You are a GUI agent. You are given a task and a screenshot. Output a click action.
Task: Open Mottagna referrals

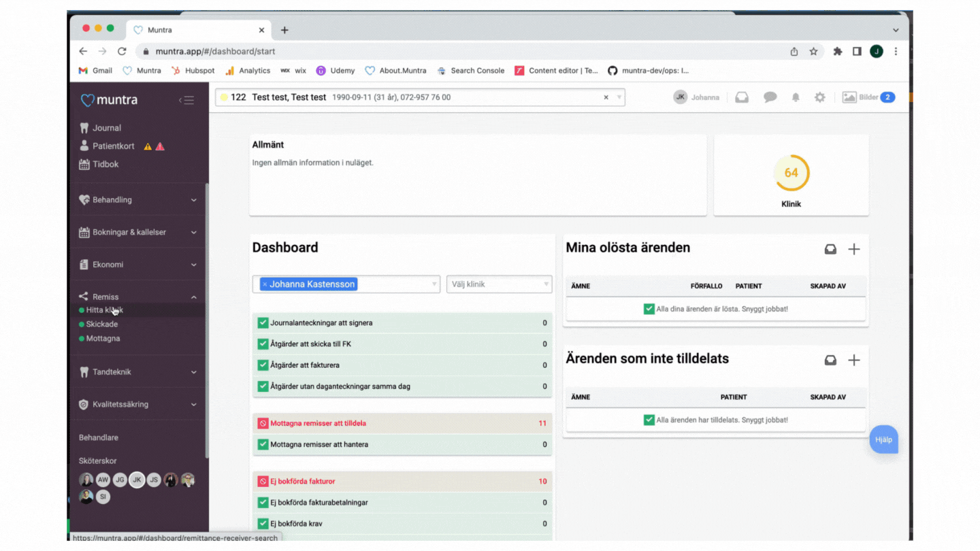pyautogui.click(x=103, y=339)
